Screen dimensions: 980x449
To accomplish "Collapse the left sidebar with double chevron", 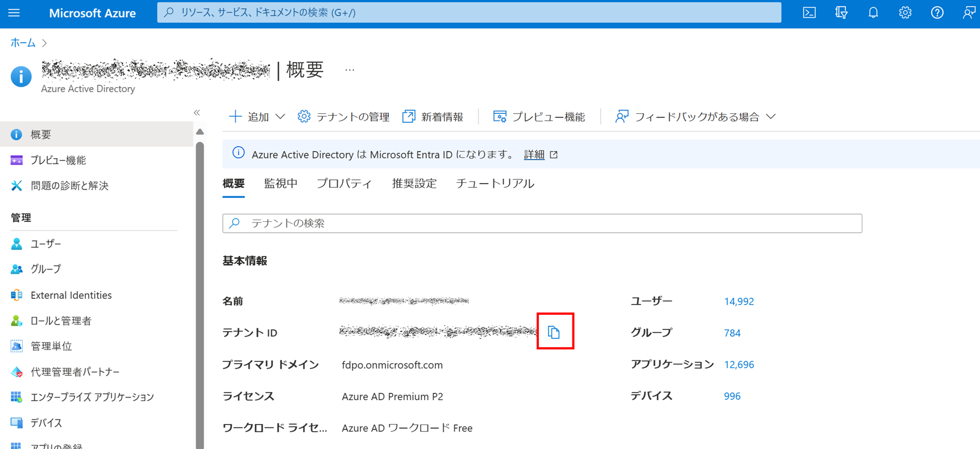I will tap(197, 113).
